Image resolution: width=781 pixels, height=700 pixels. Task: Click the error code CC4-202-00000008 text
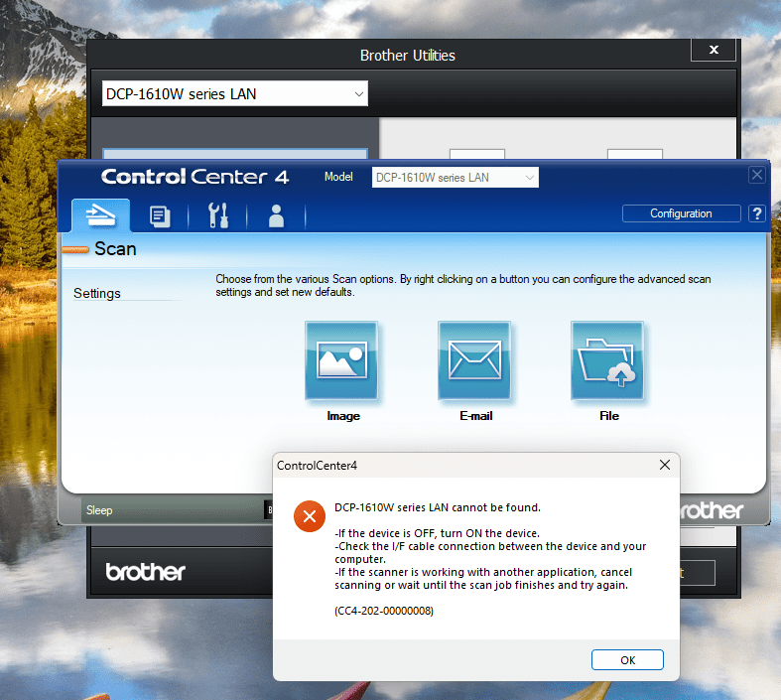pos(384,611)
